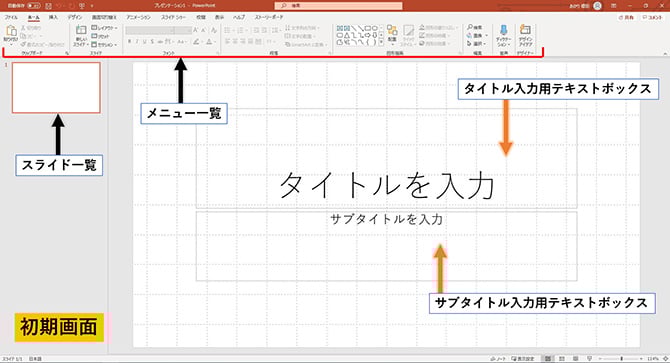
Task: Select the triangle shape in shapes gallery
Action: pos(347,35)
